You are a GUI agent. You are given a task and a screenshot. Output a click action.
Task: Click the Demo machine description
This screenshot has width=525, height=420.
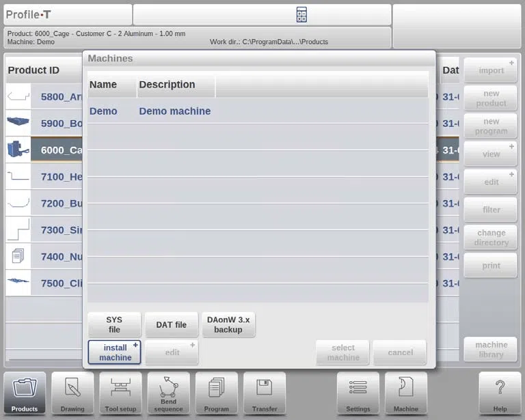(175, 111)
